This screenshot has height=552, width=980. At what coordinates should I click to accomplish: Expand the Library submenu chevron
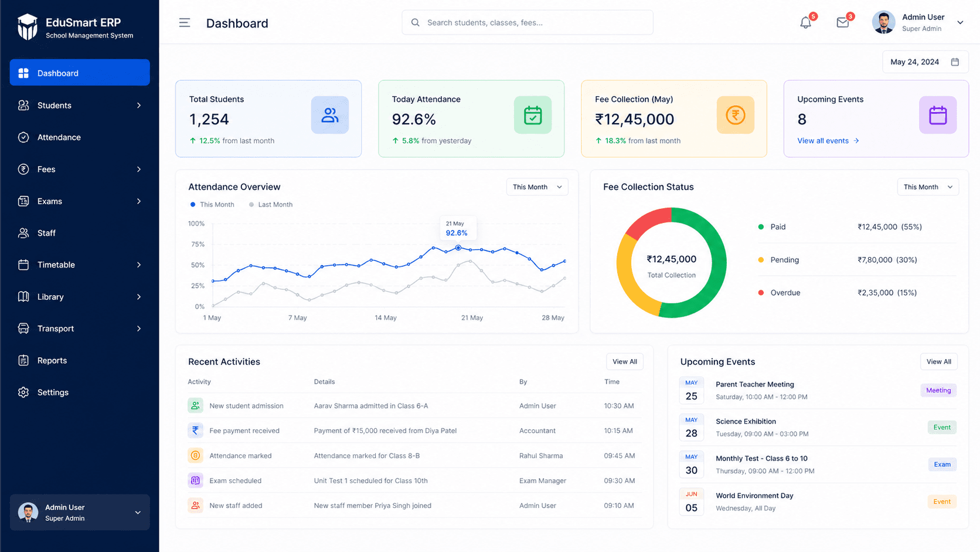(139, 297)
